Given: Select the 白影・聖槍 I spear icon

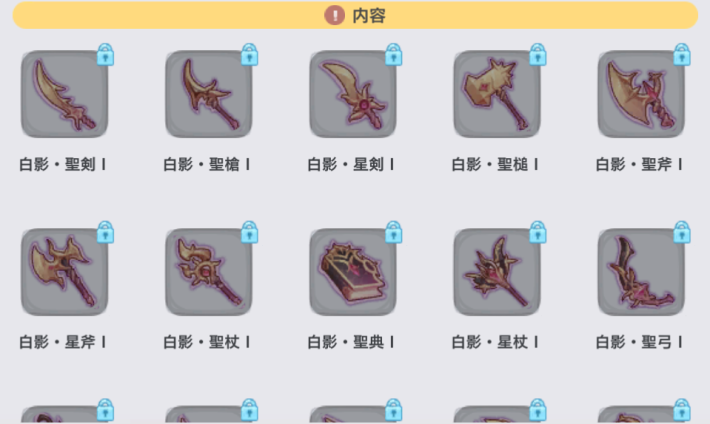Looking at the screenshot, I should point(208,94).
